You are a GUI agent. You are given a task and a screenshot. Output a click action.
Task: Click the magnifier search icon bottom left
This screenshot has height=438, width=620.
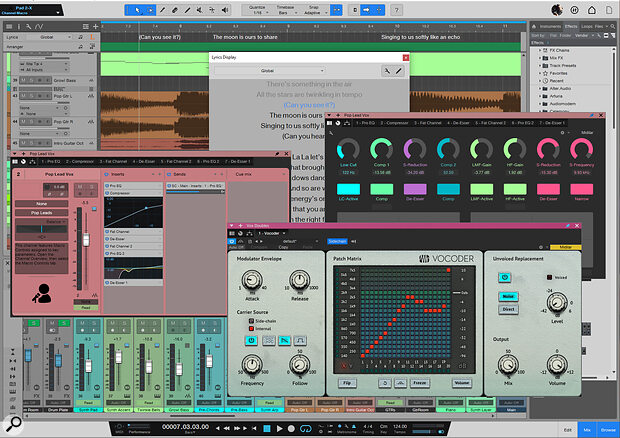coord(13,424)
